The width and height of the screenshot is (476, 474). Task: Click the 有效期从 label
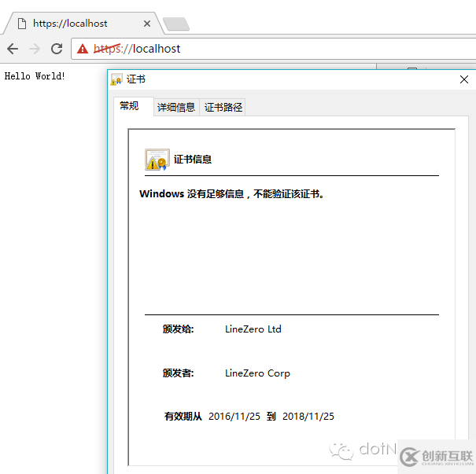click(x=183, y=417)
